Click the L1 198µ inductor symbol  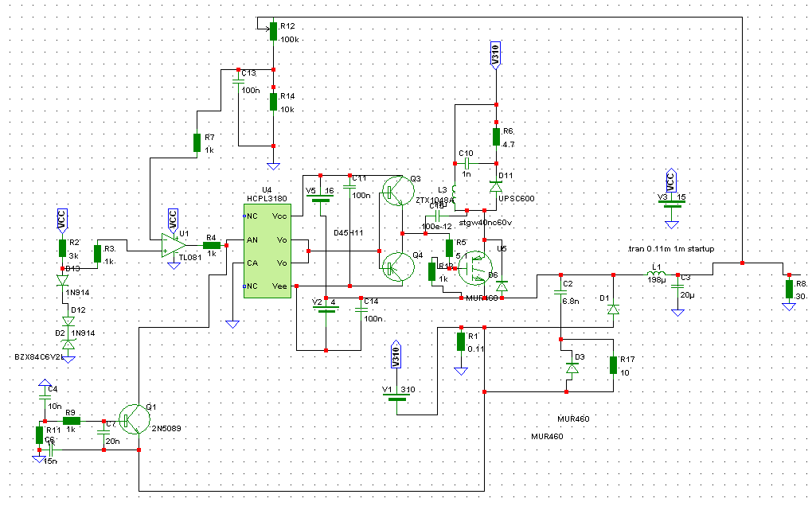[657, 275]
